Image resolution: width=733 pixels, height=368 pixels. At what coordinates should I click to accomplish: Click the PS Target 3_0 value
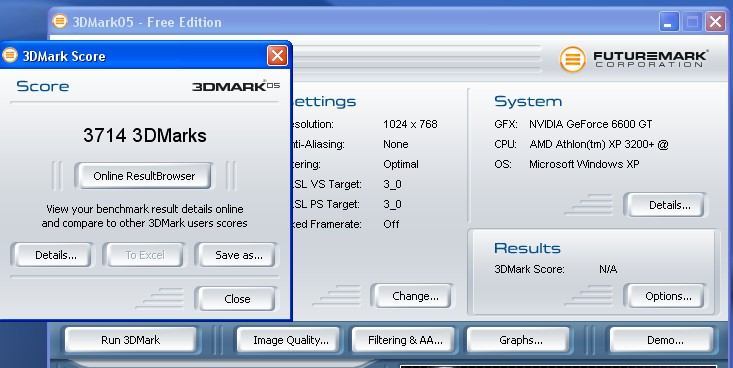coord(392,204)
